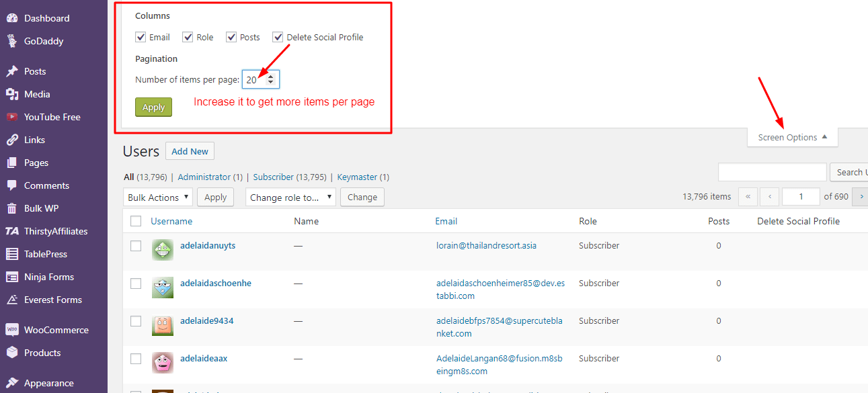Show All users filter link
868x393 pixels.
click(129, 177)
